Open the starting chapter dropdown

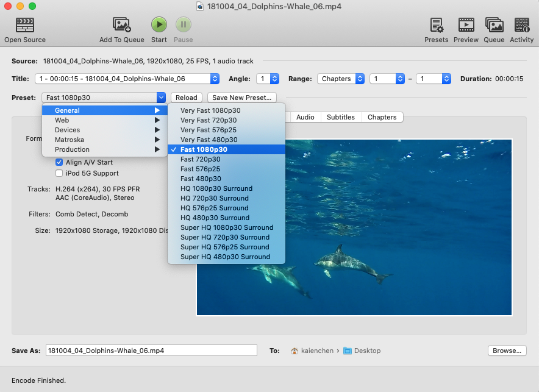click(x=387, y=79)
